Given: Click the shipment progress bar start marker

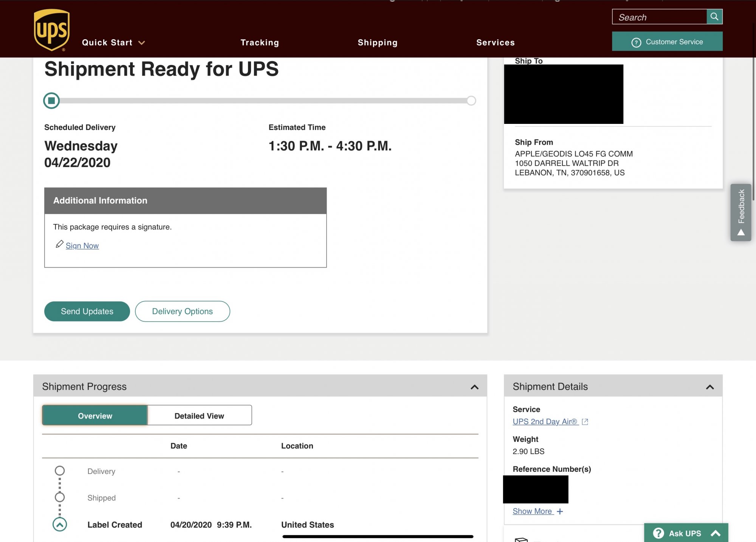Looking at the screenshot, I should 51,100.
